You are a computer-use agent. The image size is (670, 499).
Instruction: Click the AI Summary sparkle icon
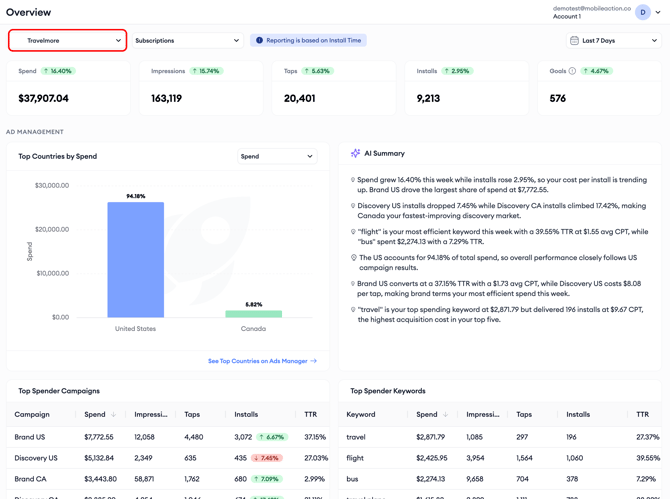click(x=355, y=153)
